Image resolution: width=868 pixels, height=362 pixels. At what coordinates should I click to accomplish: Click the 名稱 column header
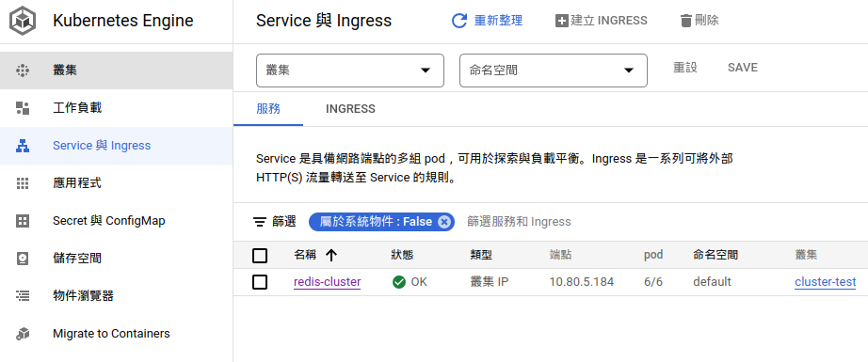point(305,256)
